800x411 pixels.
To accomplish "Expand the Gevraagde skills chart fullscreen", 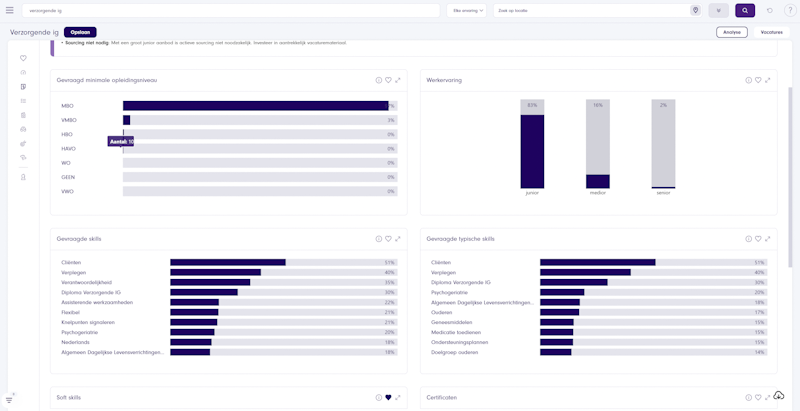I will point(398,239).
